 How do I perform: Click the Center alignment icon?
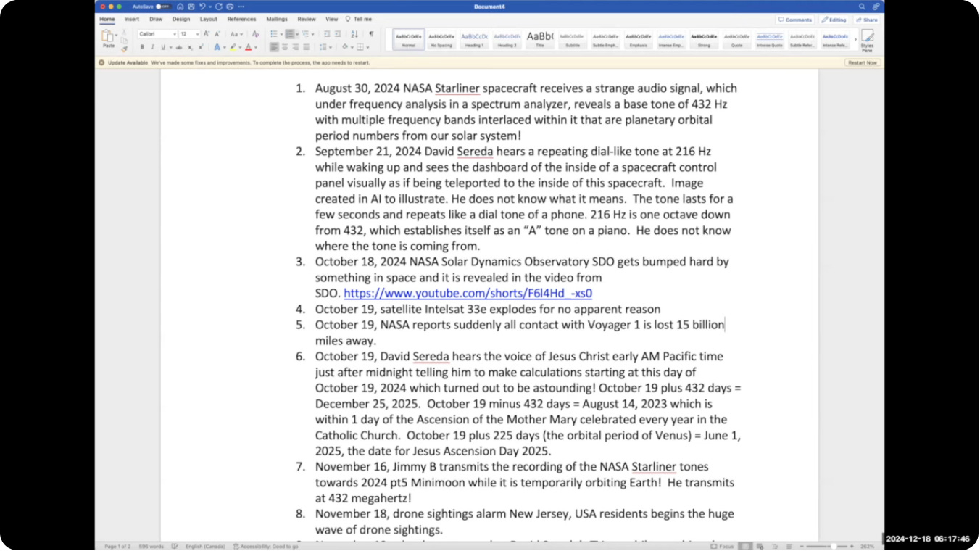pos(285,47)
